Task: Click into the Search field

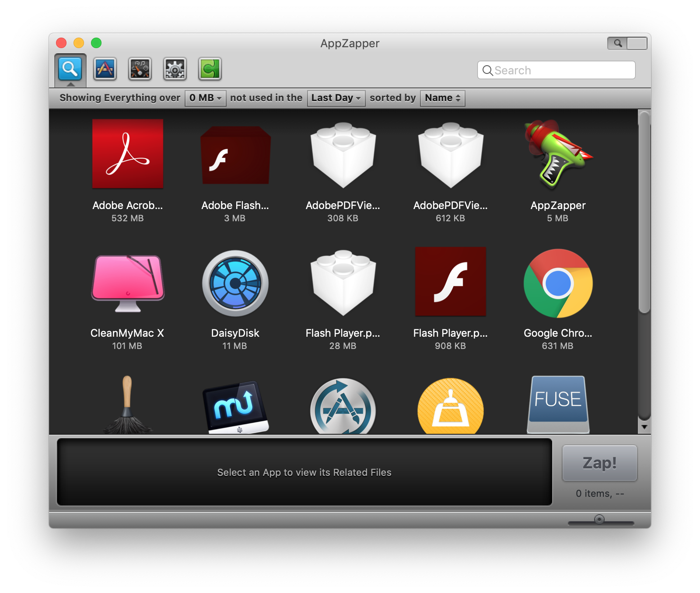Action: pos(556,70)
